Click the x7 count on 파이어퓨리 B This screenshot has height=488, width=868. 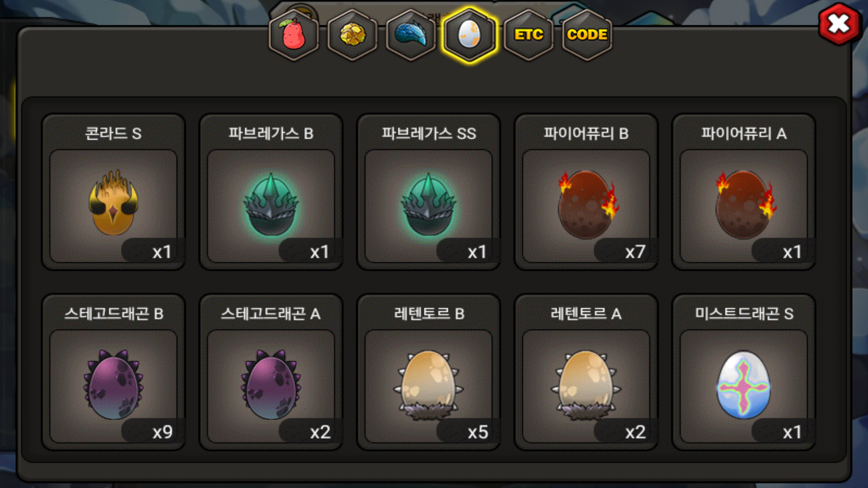(635, 252)
